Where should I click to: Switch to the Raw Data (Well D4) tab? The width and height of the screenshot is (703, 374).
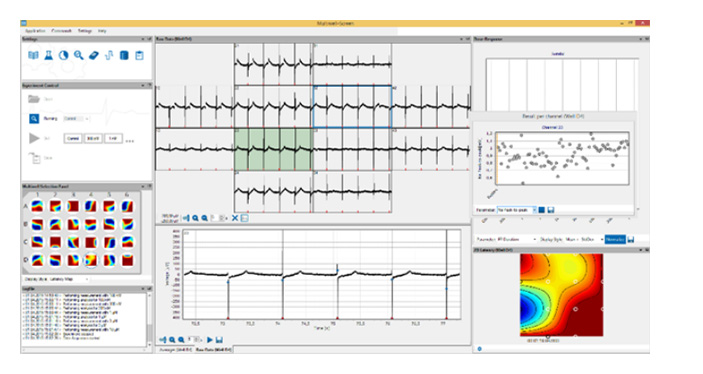point(214,349)
